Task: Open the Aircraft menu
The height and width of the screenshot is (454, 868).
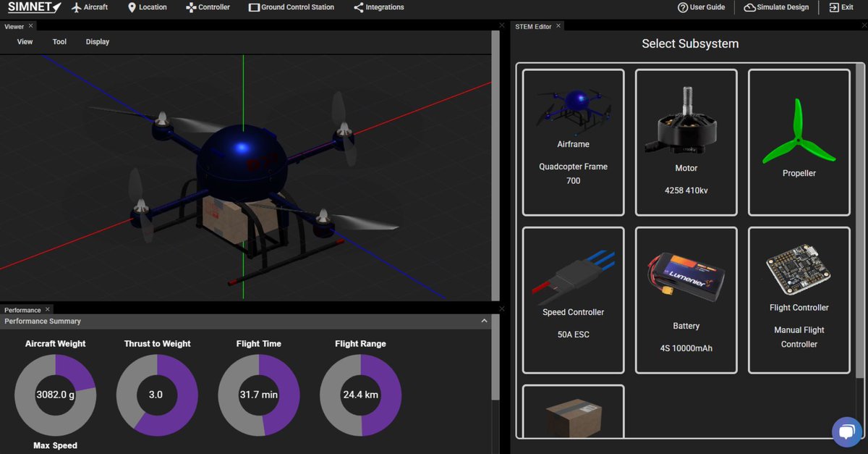Action: (x=89, y=7)
